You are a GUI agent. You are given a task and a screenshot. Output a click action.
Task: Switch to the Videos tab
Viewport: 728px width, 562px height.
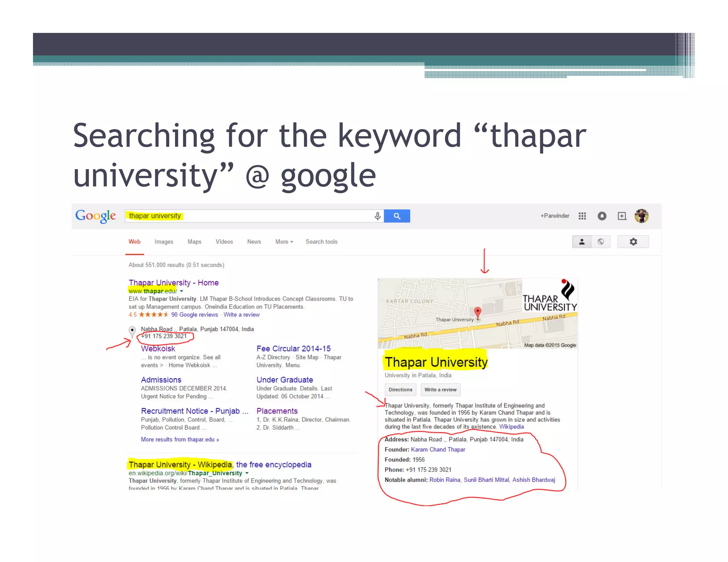[224, 242]
